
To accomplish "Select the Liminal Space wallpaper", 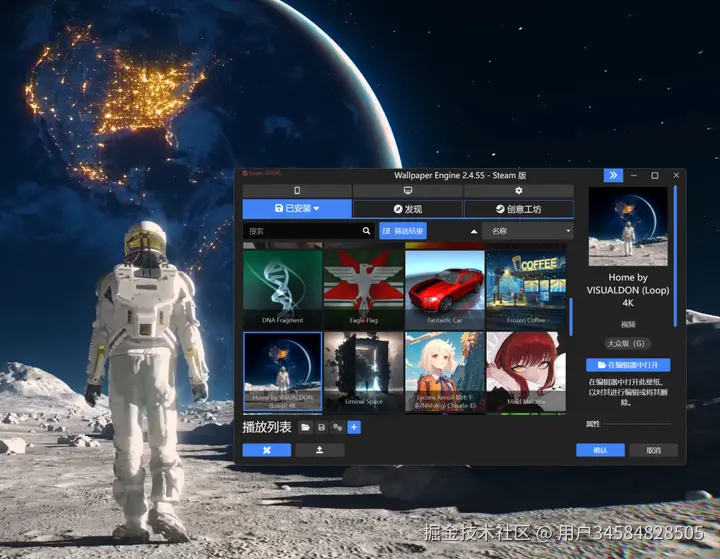I will pos(364,372).
